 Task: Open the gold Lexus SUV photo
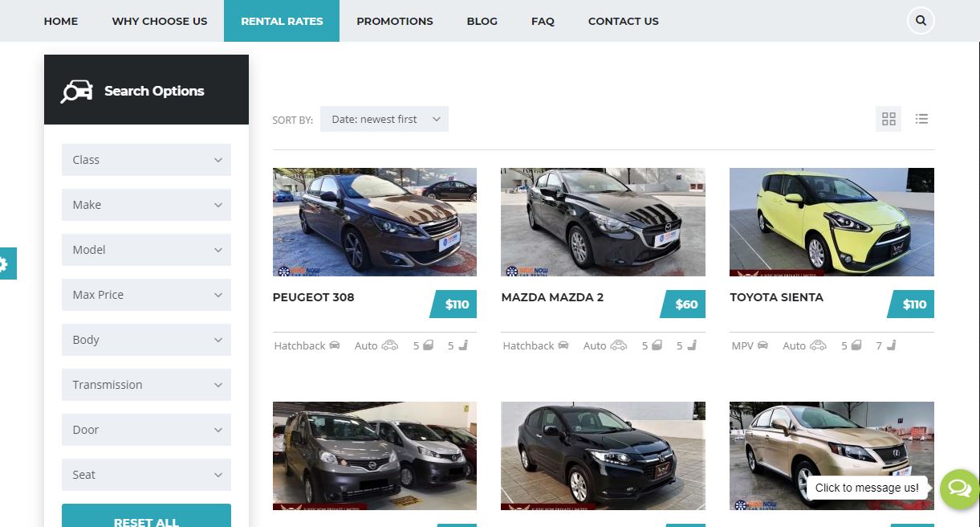coord(832,456)
